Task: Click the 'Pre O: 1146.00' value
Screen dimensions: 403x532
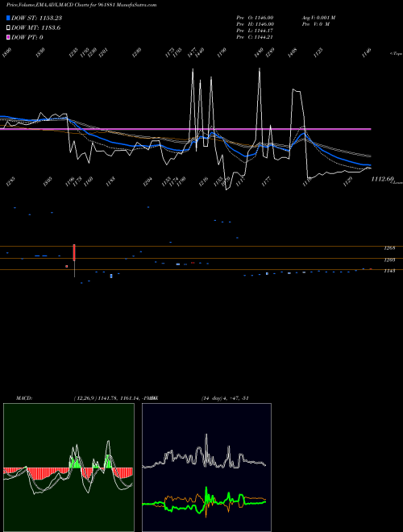Action: point(255,17)
